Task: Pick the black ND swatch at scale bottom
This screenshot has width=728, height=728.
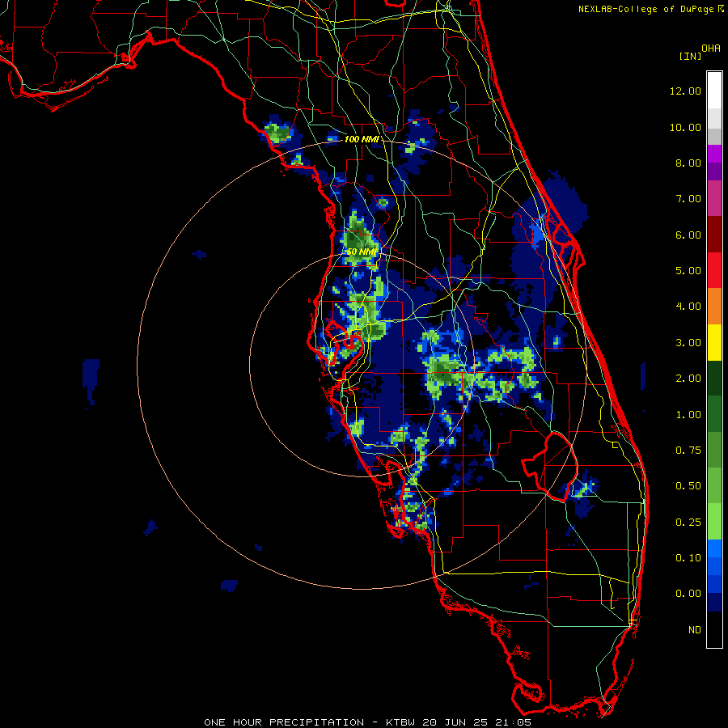Action: pos(714,629)
